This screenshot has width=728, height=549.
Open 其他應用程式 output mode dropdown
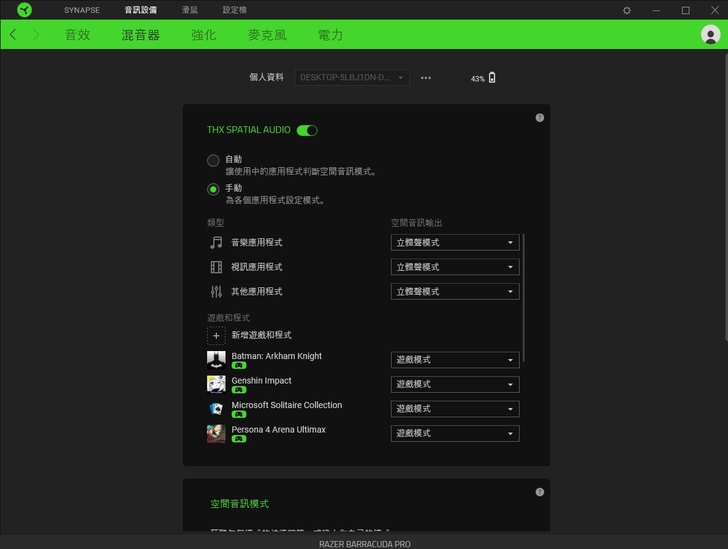point(455,292)
